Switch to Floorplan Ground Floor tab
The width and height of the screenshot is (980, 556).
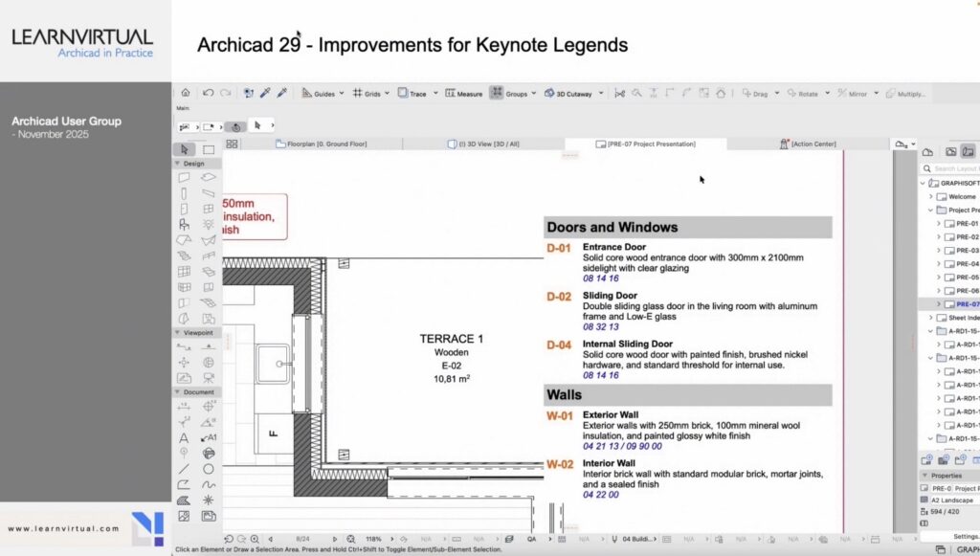[x=322, y=144]
